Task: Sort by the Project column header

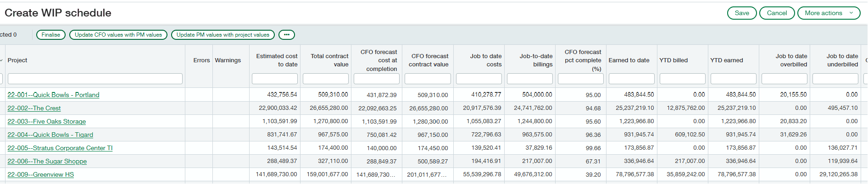Action: [17, 60]
